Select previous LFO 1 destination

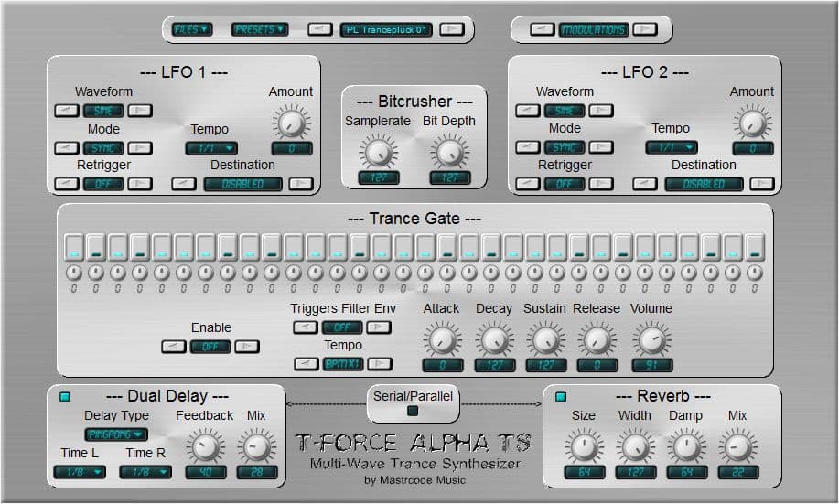pos(184,184)
